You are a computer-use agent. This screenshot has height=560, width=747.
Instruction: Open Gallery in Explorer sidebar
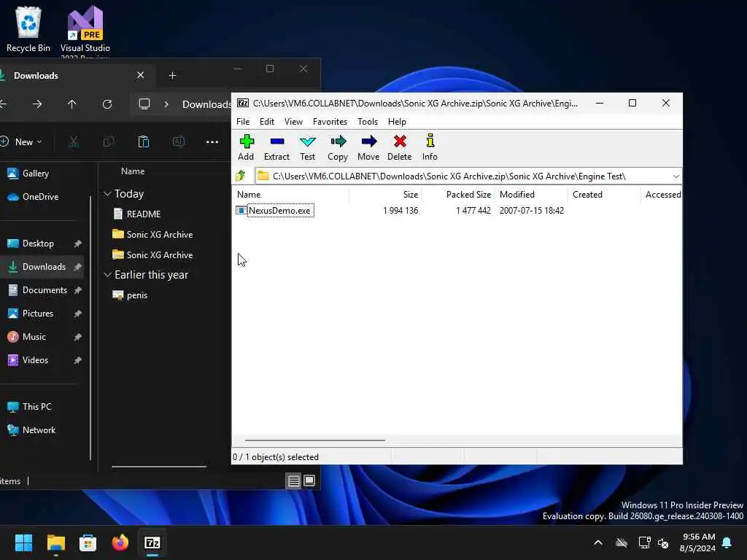[x=36, y=174]
